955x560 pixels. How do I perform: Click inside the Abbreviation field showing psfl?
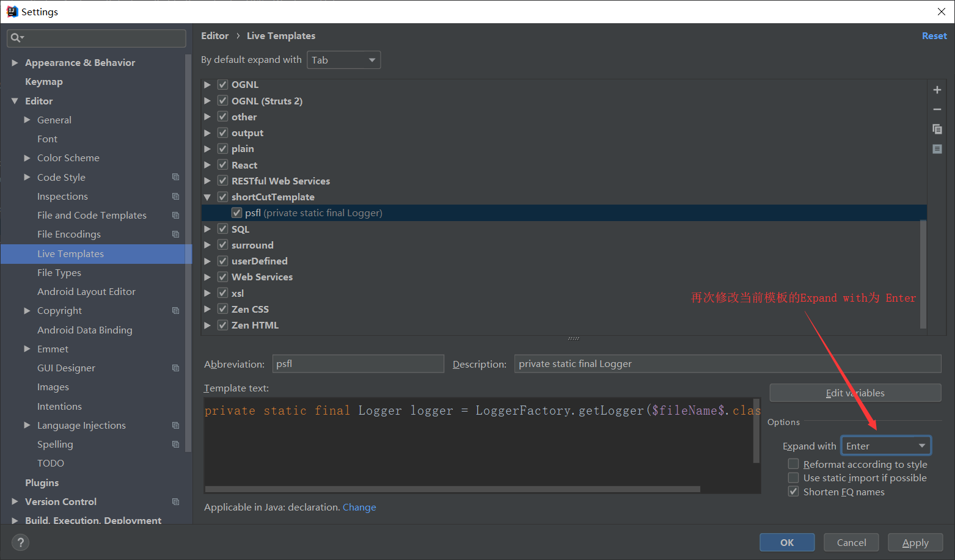click(358, 363)
